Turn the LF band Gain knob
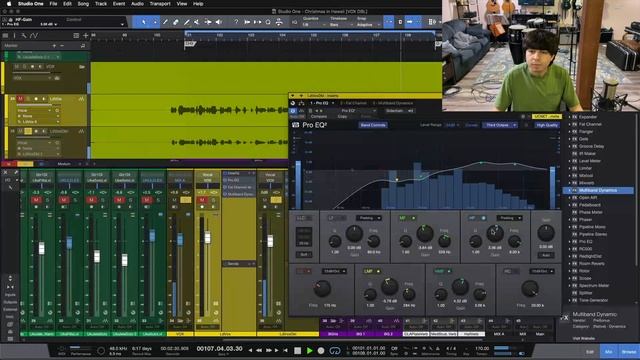Screen dimensions: 640x360 [x=354, y=233]
